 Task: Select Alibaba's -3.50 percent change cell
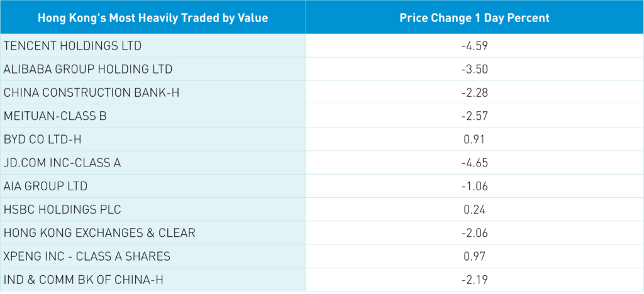(x=474, y=69)
